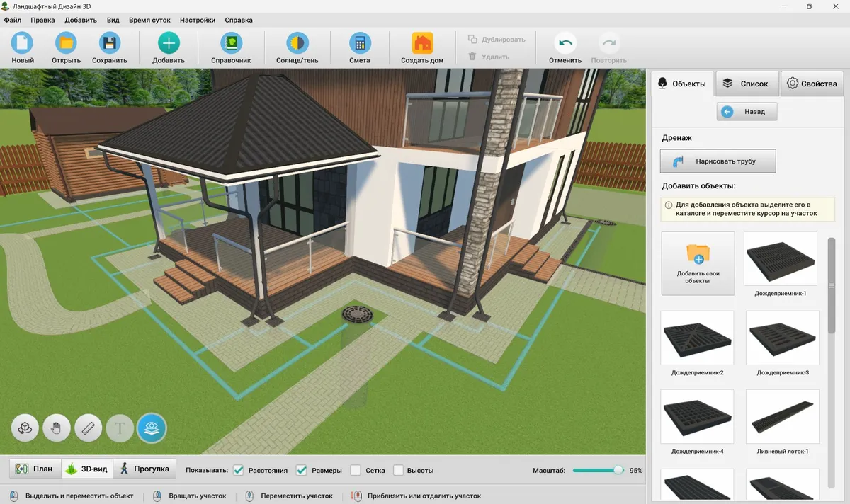Click Добавить свои объекты folder button
This screenshot has height=504, width=850.
point(698,263)
